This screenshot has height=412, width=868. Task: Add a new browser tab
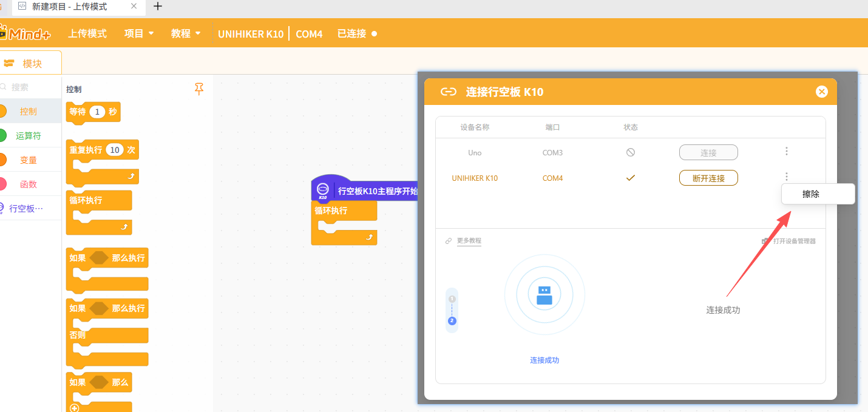pyautogui.click(x=158, y=7)
